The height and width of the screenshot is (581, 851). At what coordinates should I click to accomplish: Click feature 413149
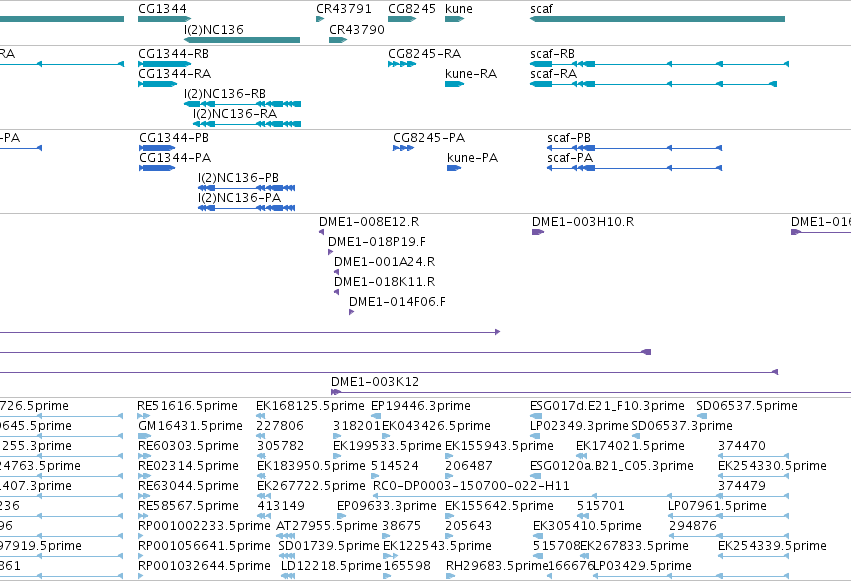pos(281,506)
